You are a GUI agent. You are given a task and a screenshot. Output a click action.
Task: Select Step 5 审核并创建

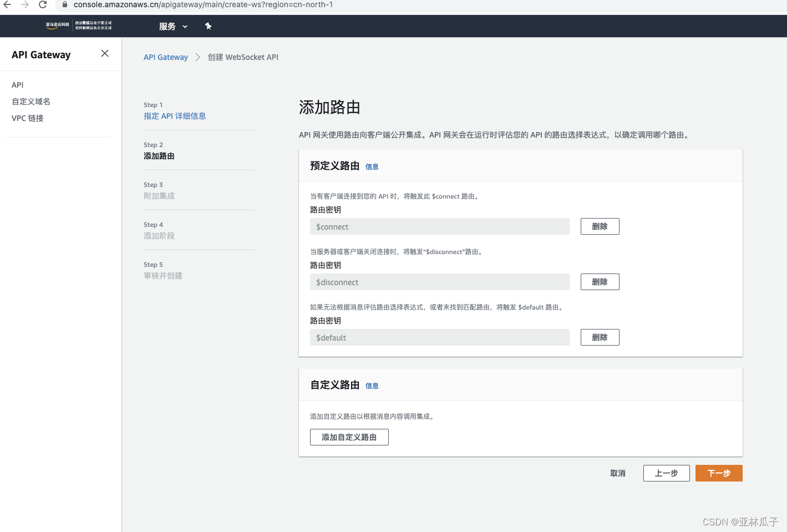[x=163, y=276]
